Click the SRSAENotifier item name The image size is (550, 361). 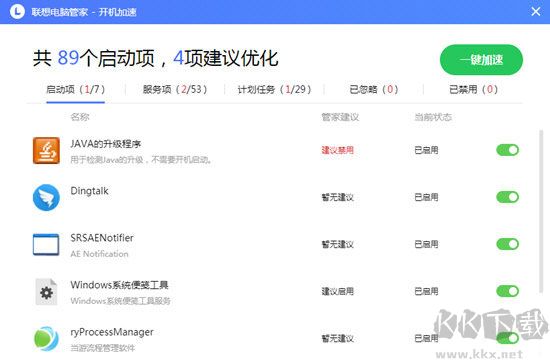point(102,238)
